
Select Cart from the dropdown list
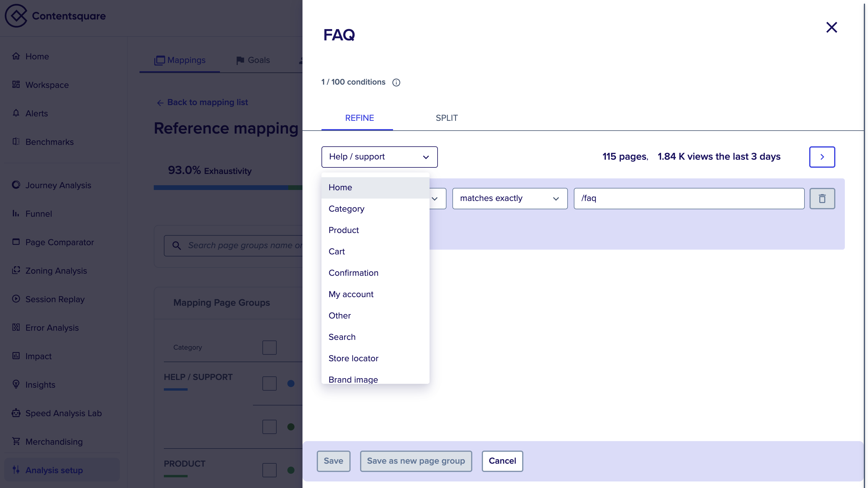click(375, 251)
